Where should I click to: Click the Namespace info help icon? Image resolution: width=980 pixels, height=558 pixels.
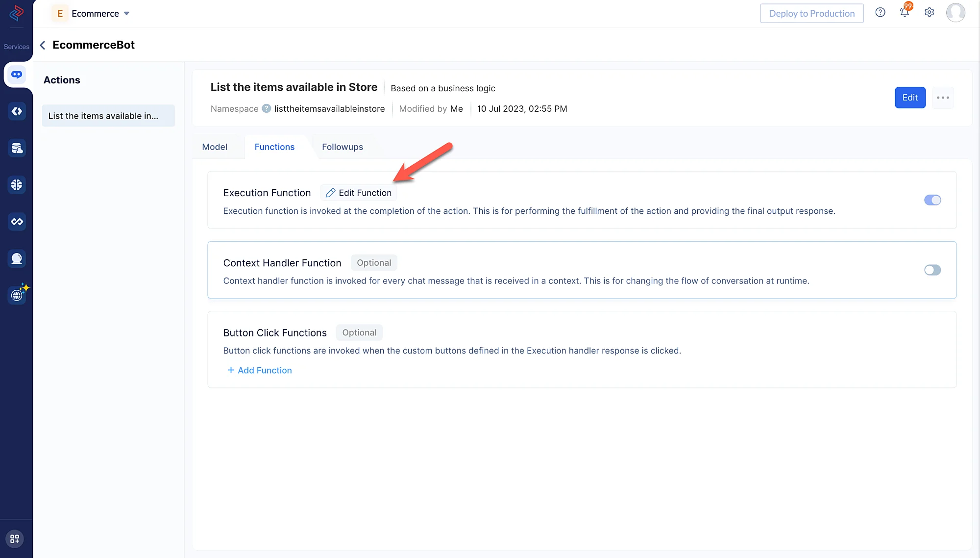(266, 108)
